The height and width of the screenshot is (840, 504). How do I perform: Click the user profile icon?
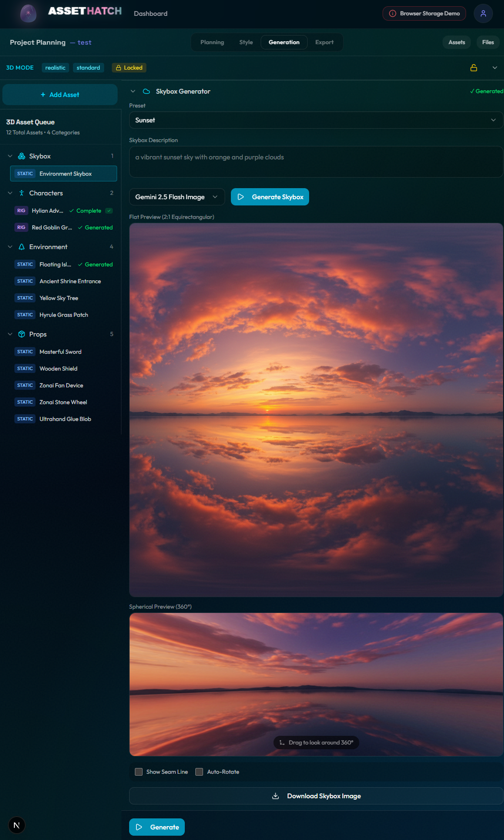[483, 13]
